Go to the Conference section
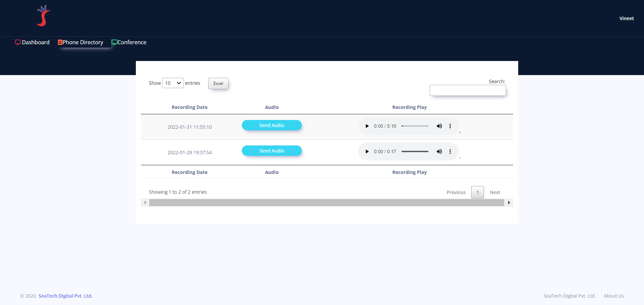Screen dimensions: 644x305 coord(129,42)
